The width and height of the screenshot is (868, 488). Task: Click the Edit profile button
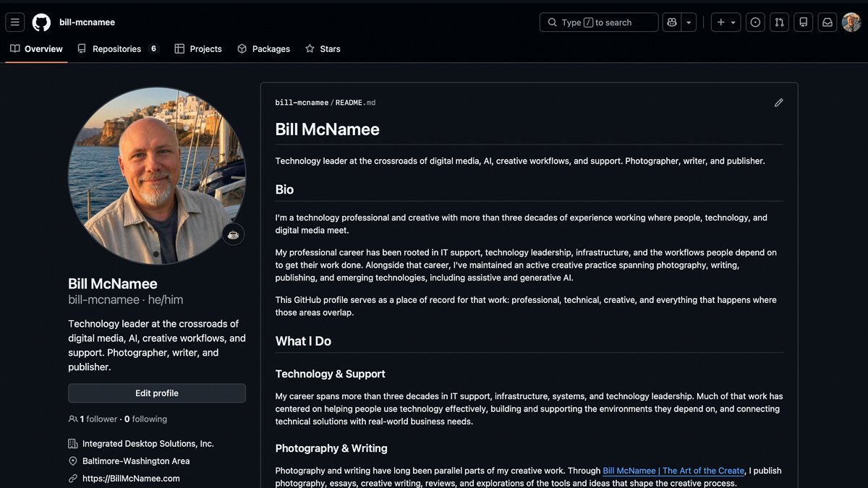click(x=157, y=393)
